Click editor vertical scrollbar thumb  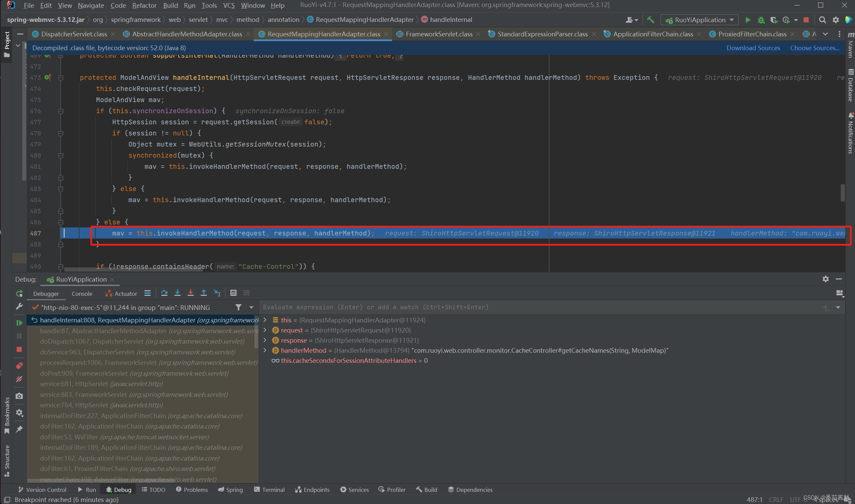[843, 193]
